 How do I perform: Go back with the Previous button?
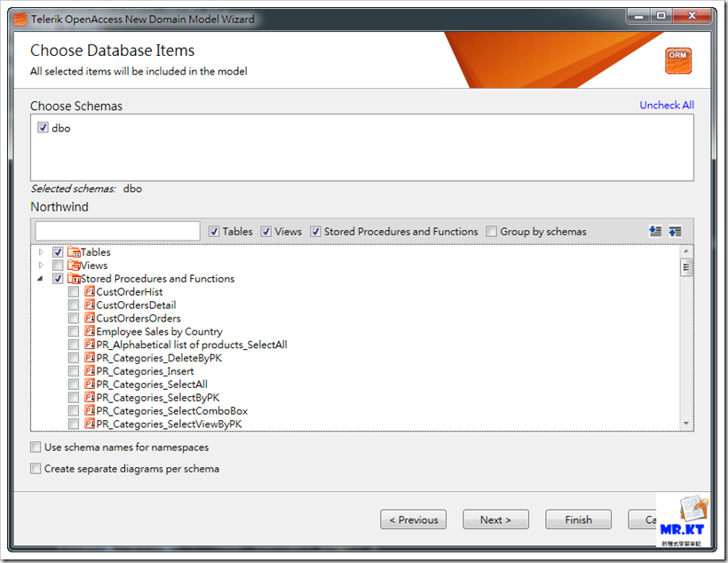413,519
